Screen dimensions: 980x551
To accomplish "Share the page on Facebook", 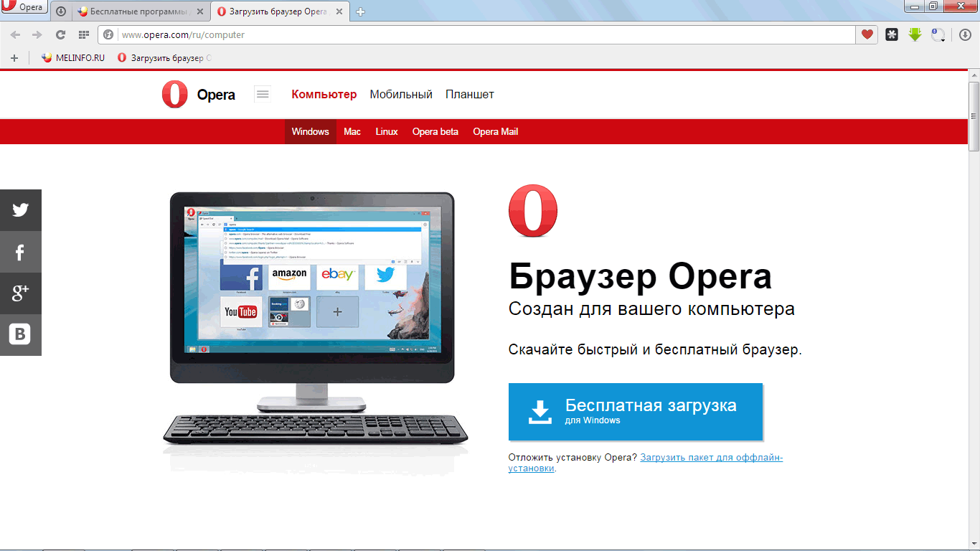I will [x=20, y=251].
